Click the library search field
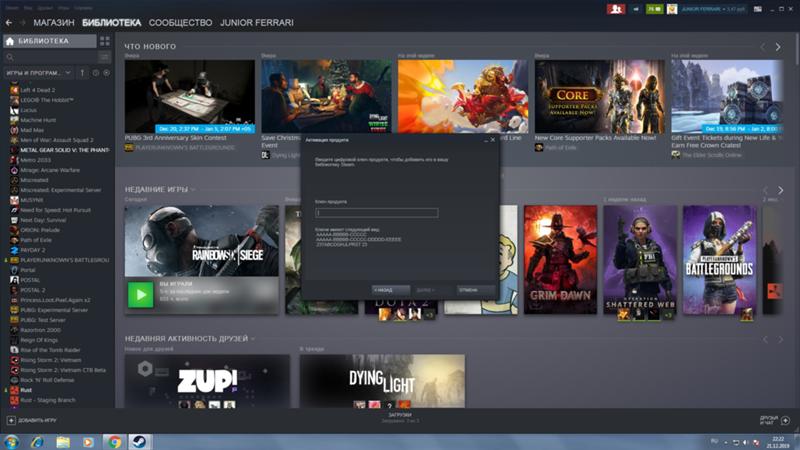The height and width of the screenshot is (450, 800). tap(50, 57)
